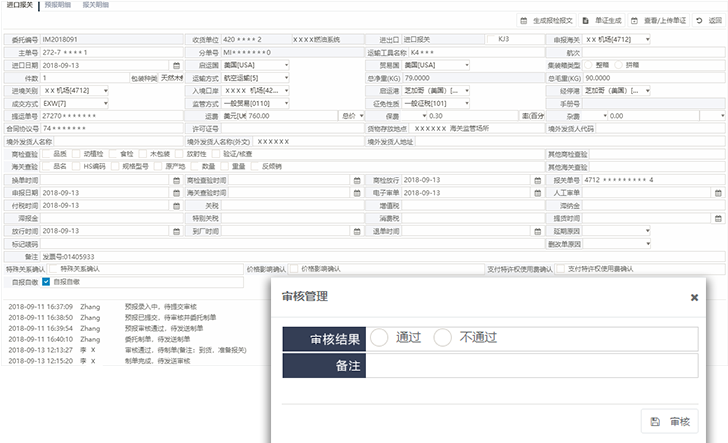Check 规格型号 under 海关查验
728x443 pixels.
pyautogui.click(x=115, y=166)
